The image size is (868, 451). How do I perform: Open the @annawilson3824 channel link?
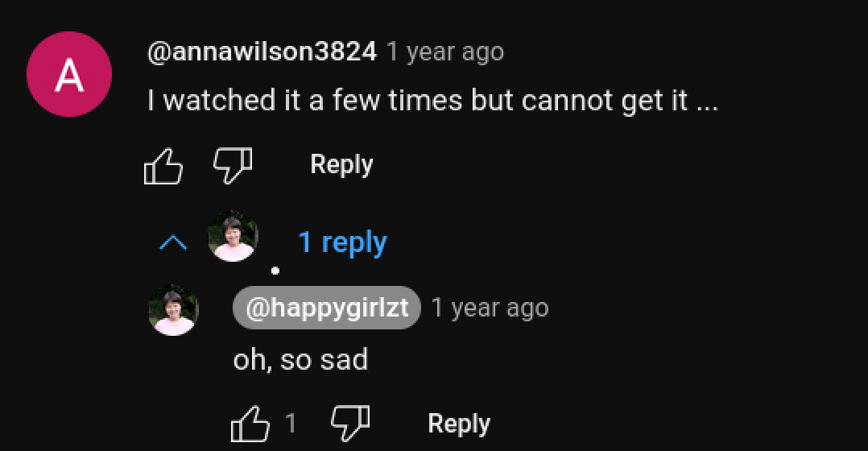click(262, 52)
